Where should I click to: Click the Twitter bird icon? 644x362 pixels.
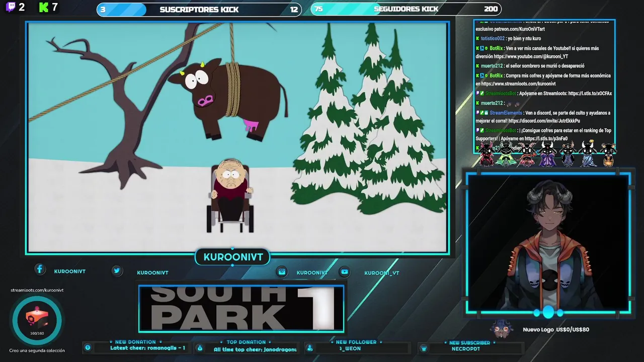[117, 270]
